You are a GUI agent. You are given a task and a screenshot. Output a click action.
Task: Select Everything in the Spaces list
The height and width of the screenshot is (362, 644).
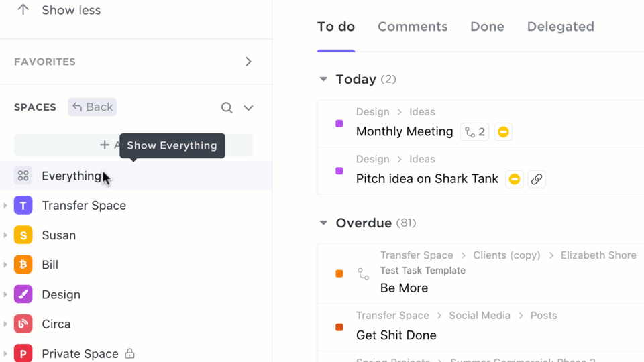coord(70,176)
